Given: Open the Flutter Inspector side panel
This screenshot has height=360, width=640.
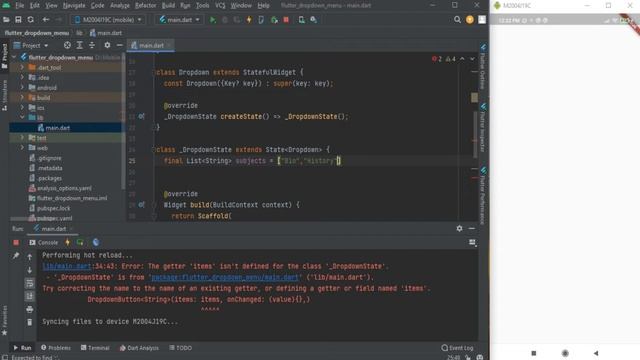Looking at the screenshot, I should click(483, 127).
